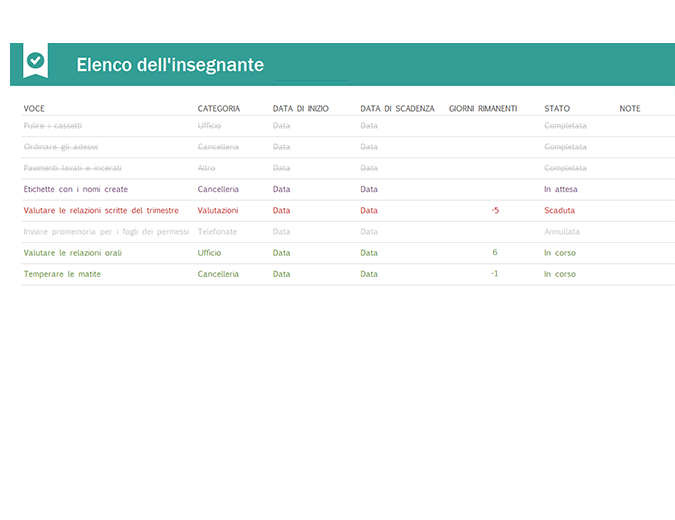Click the remaining days value -1
The width and height of the screenshot is (675, 520).
pos(495,273)
